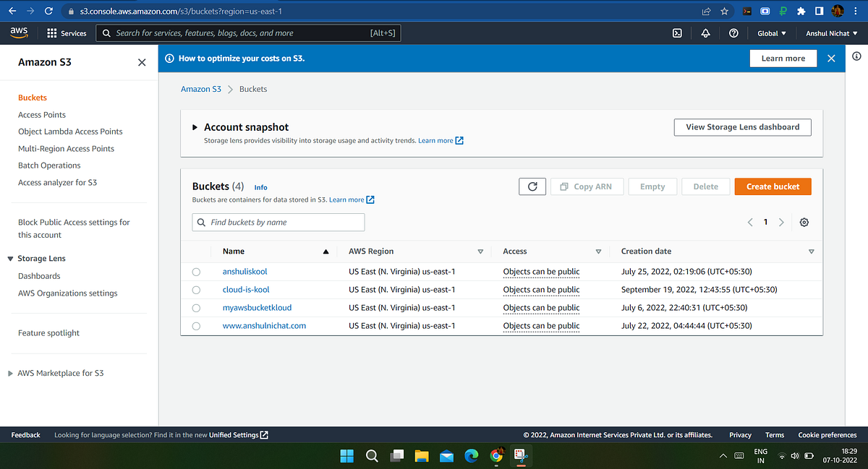Select the anshuliskool bucket radio button
This screenshot has height=469, width=868.
coord(196,272)
